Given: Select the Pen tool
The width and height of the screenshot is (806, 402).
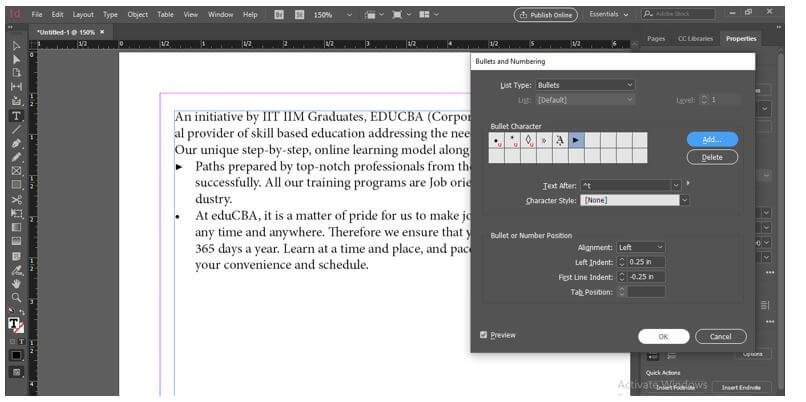Looking at the screenshot, I should point(16,143).
